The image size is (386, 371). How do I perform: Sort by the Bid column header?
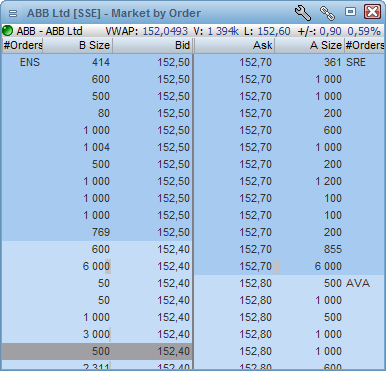pos(152,45)
